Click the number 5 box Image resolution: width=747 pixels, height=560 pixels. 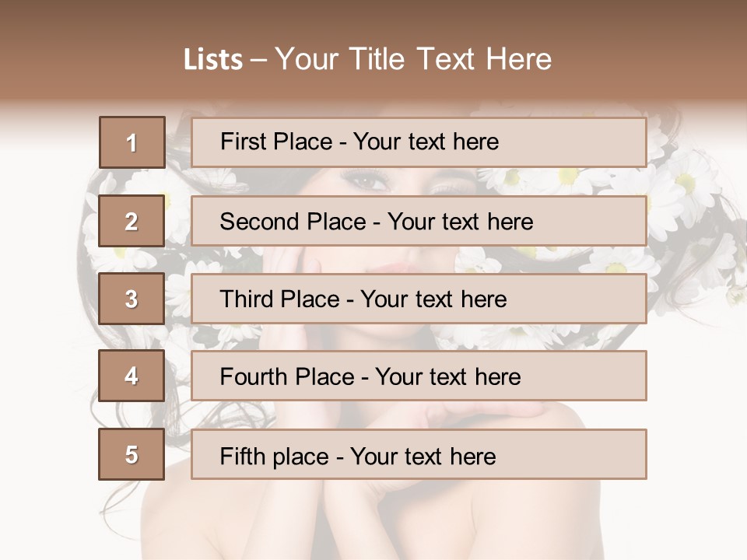tap(132, 454)
